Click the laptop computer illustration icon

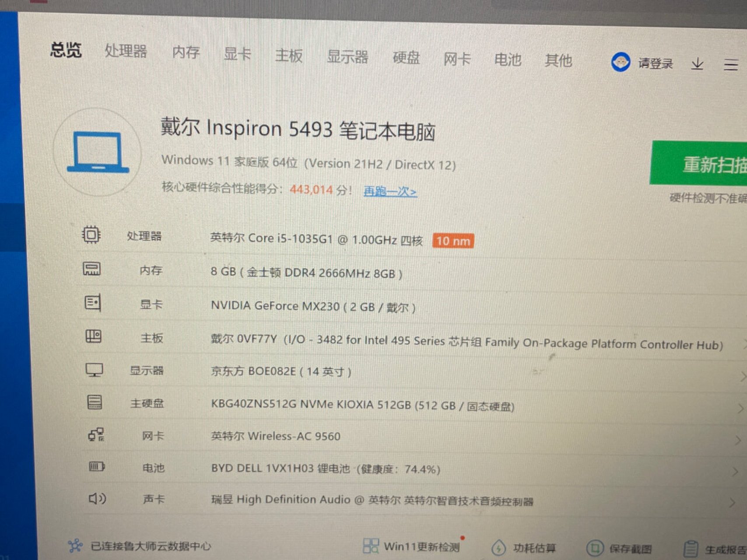point(98,152)
